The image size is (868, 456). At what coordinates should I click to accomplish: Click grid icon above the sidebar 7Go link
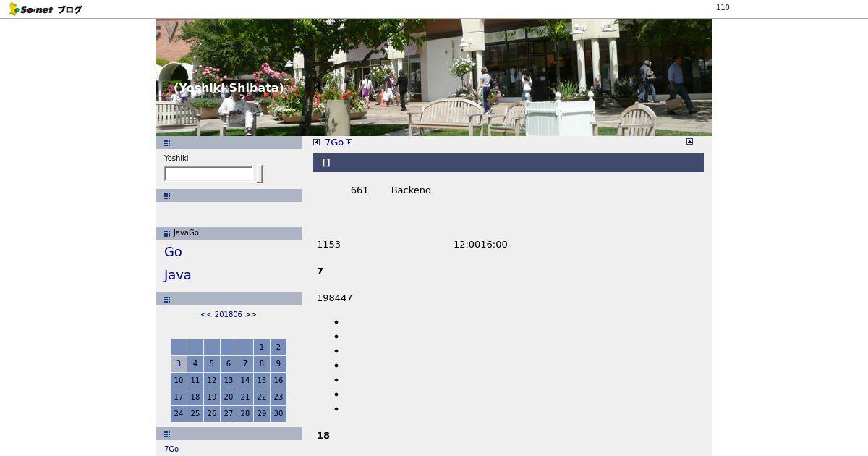[x=167, y=434]
